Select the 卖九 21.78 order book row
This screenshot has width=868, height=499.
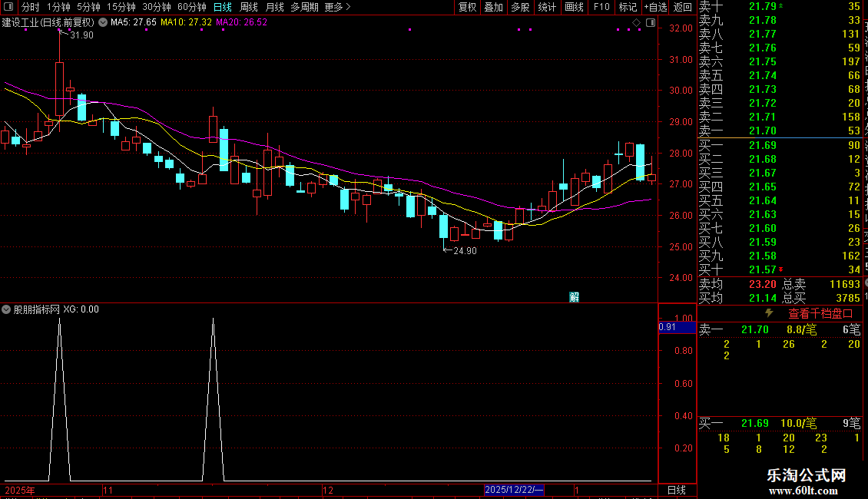pos(780,20)
